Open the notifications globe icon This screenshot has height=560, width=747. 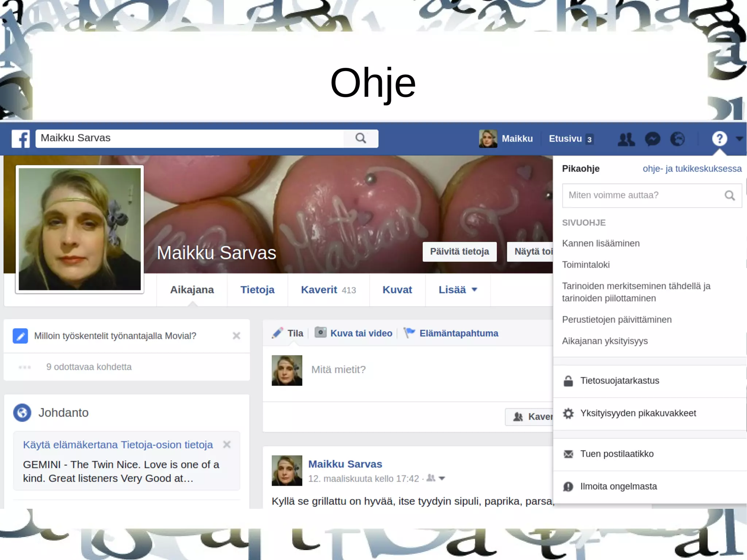(678, 139)
